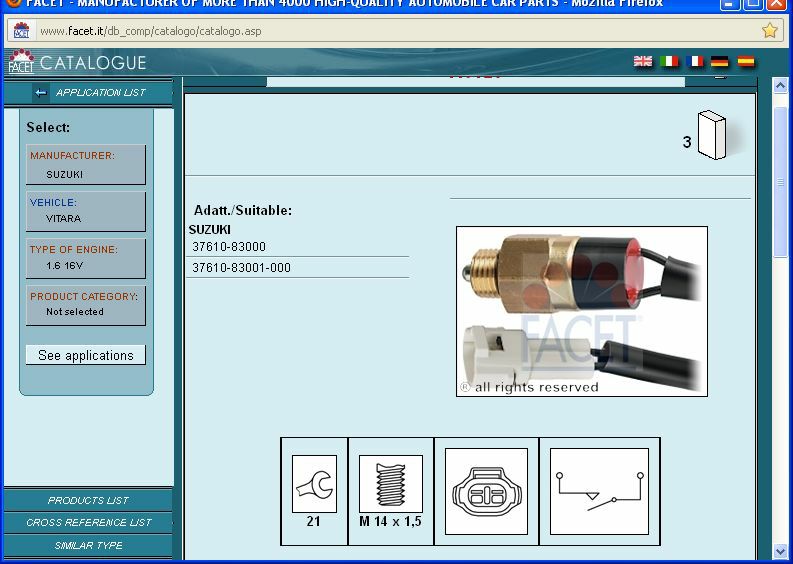Change the Vehicle selection VITARA
The height and width of the screenshot is (564, 793).
tap(85, 211)
